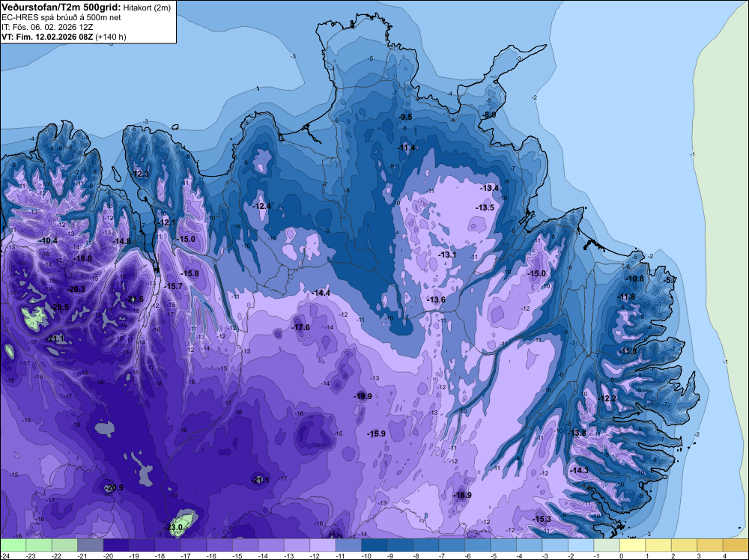The image size is (749, 560).
Task: Select legend swatch between -2 and -1
Action: pos(581,545)
